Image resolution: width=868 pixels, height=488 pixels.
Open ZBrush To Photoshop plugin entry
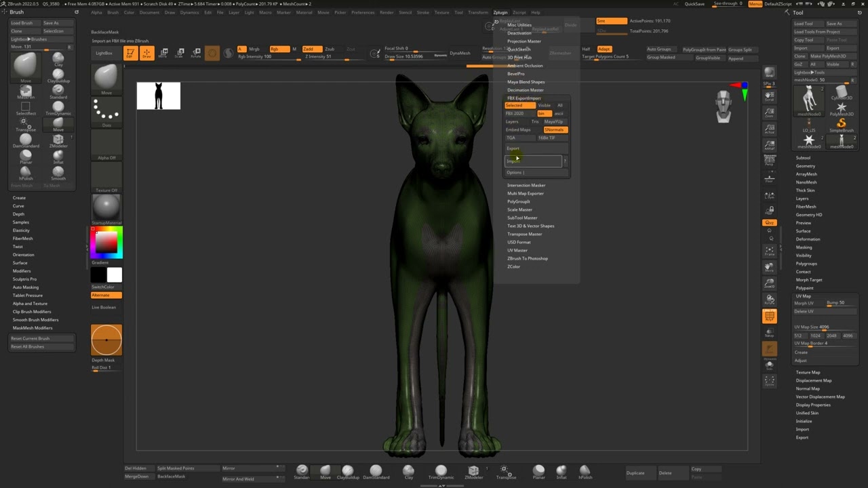[x=528, y=258]
